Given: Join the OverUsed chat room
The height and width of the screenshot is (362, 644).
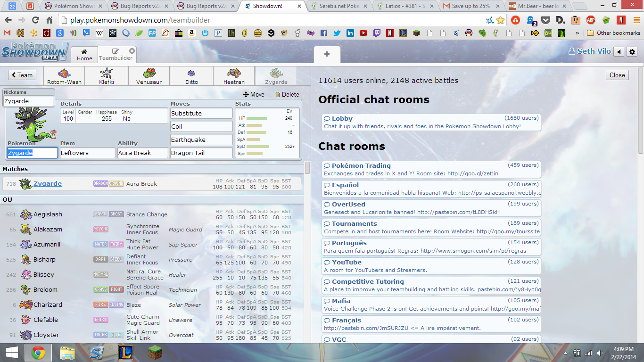Looking at the screenshot, I should click(x=430, y=208).
